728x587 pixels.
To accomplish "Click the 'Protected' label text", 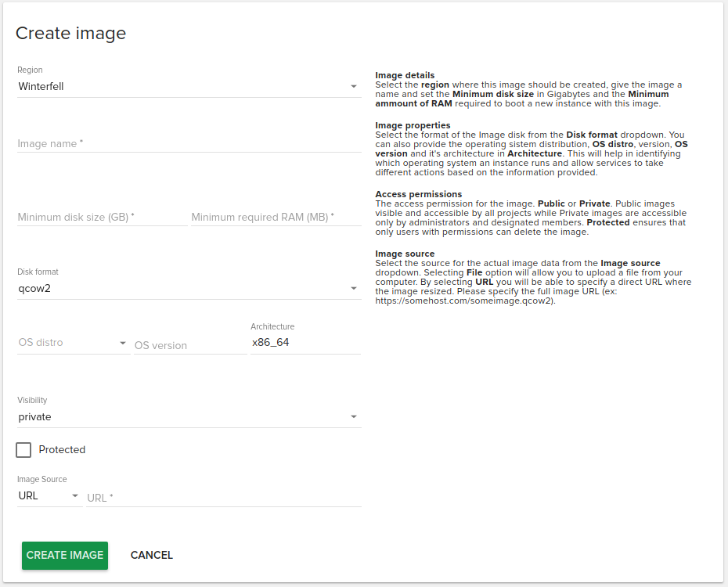I will click(62, 450).
